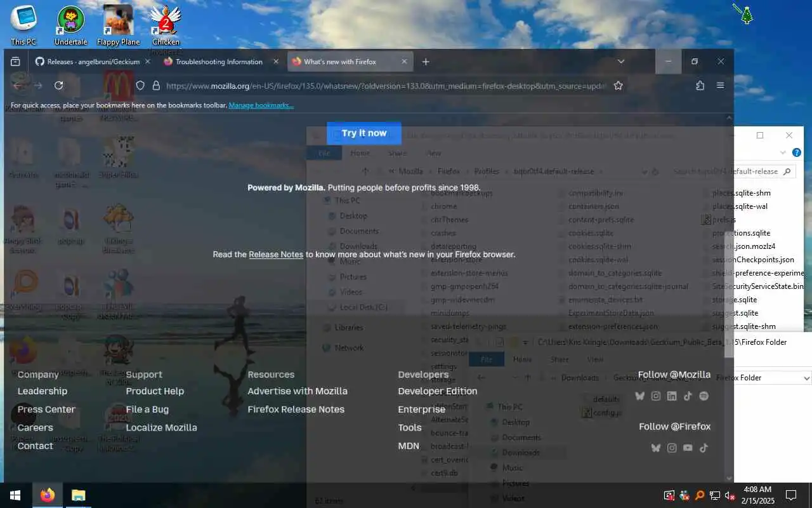
Task: Open Firefox View icon in tab bar
Action: point(15,62)
